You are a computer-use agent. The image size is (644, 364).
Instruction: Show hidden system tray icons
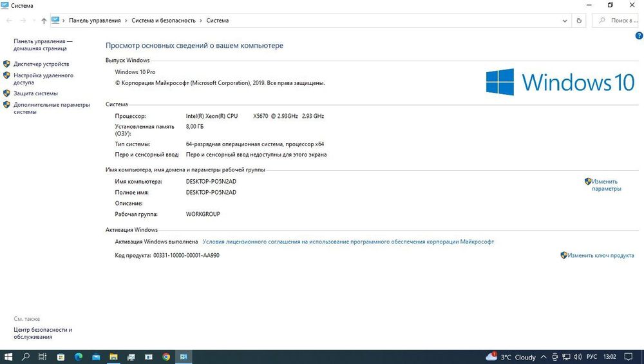pyautogui.click(x=544, y=357)
